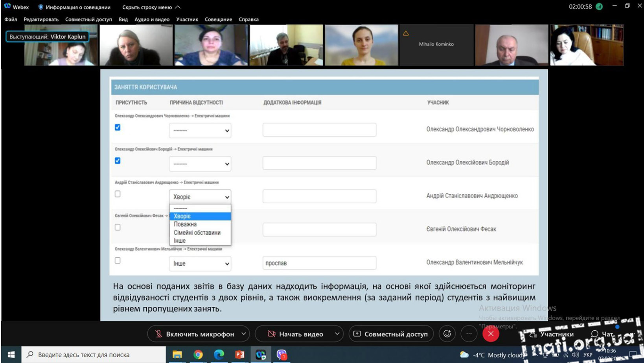The image size is (644, 363).
Task: Click the green connection status icon
Action: pyautogui.click(x=599, y=7)
